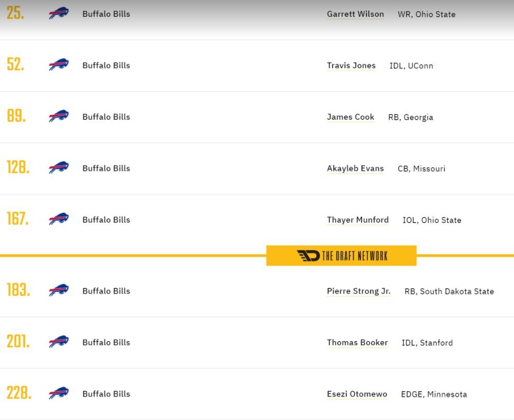The height and width of the screenshot is (420, 514).
Task: Click the Bills logo beside pick 201
Action: coord(59,342)
